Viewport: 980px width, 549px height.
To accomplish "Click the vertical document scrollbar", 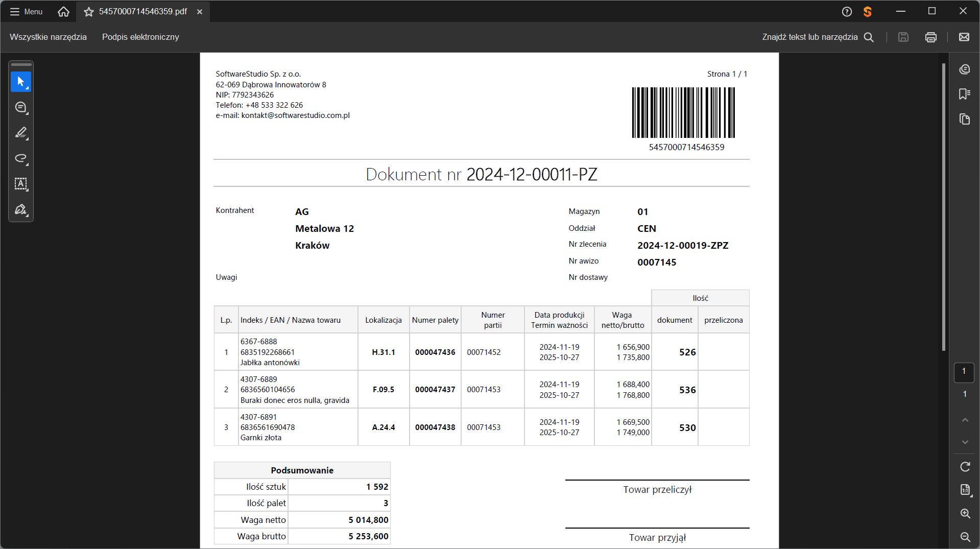I will pyautogui.click(x=943, y=207).
